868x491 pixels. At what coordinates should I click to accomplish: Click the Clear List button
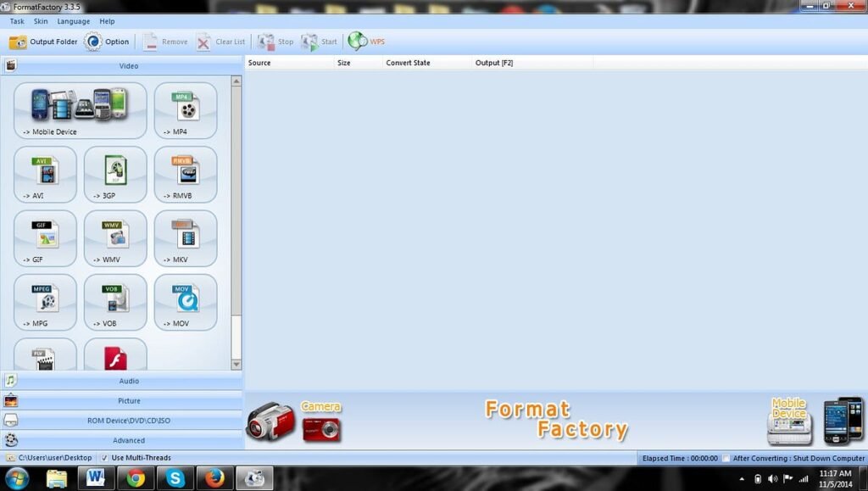point(220,42)
